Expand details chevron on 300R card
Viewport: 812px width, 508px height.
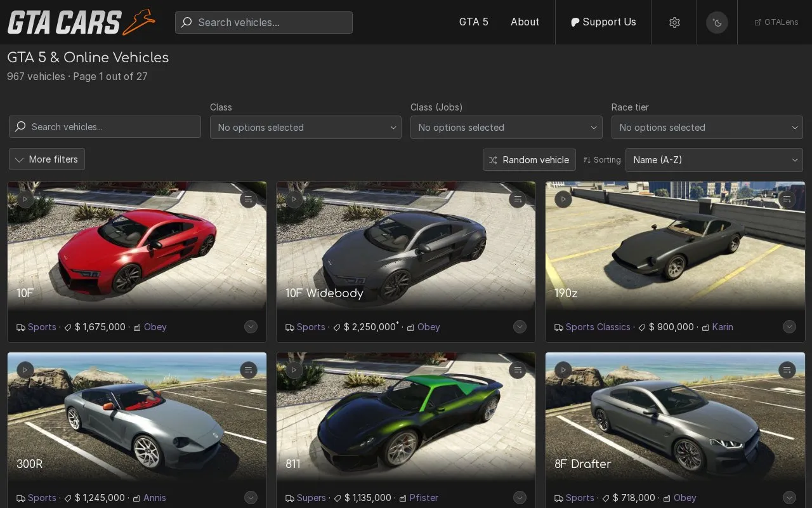[251, 498]
